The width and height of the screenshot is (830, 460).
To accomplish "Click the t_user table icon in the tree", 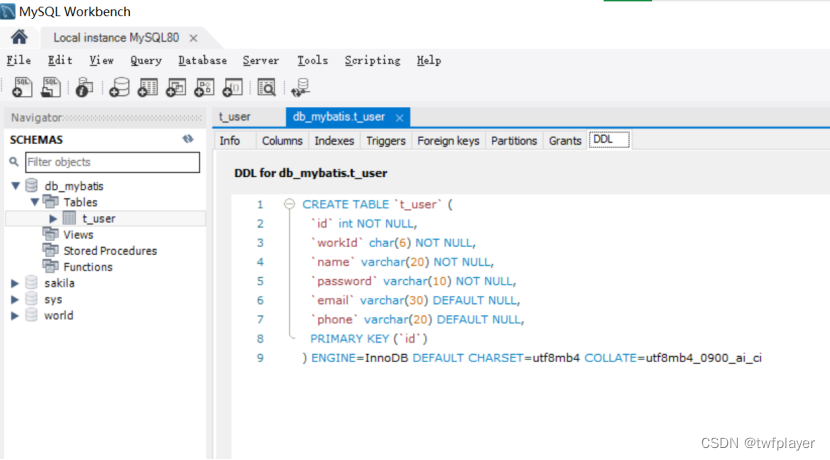I will click(69, 218).
